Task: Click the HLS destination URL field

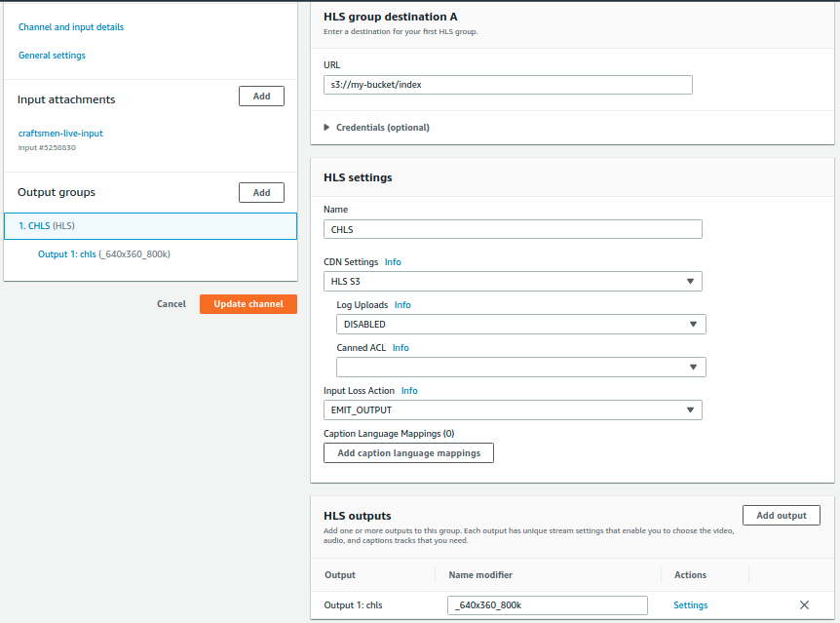Action: click(508, 85)
